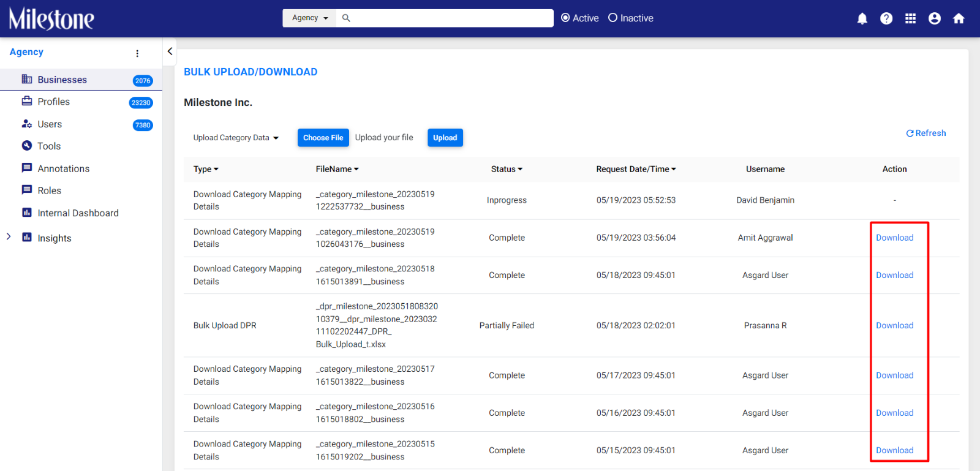The image size is (980, 471).
Task: Expand the Insights section arrow
Action: [x=9, y=236]
